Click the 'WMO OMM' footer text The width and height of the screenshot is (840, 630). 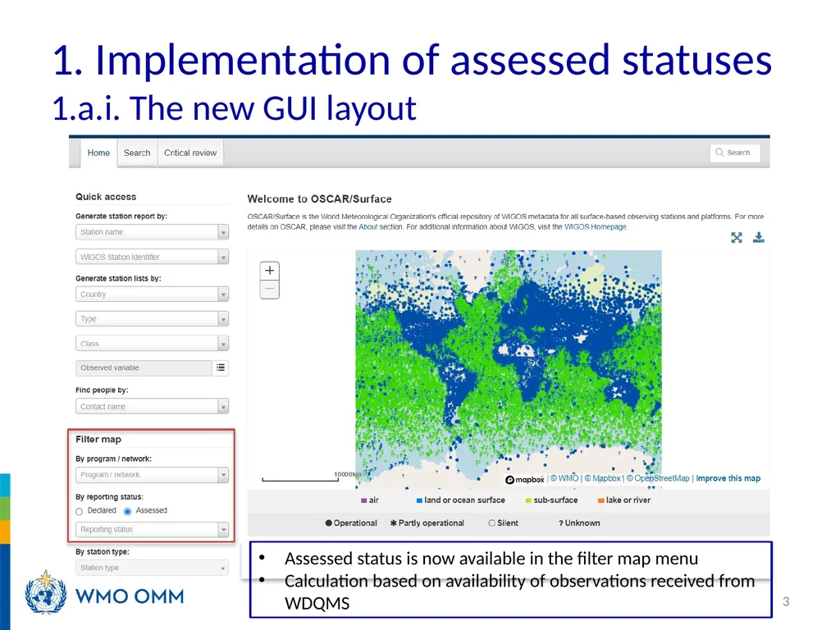point(130,596)
